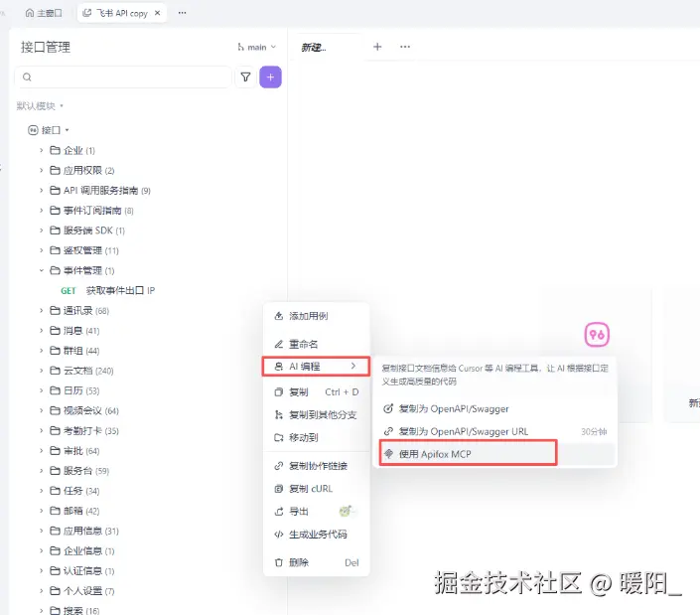
Task: Select the 群组 (44) folder icon
Action: click(x=55, y=351)
